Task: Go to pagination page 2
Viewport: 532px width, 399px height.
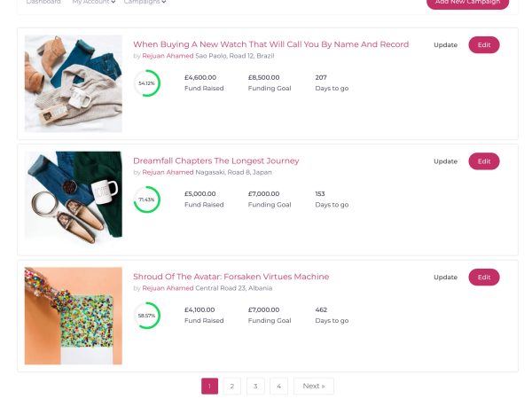Action: tap(232, 386)
